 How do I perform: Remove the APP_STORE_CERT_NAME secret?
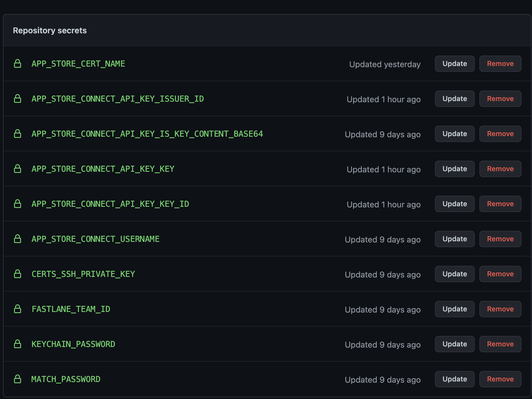500,64
